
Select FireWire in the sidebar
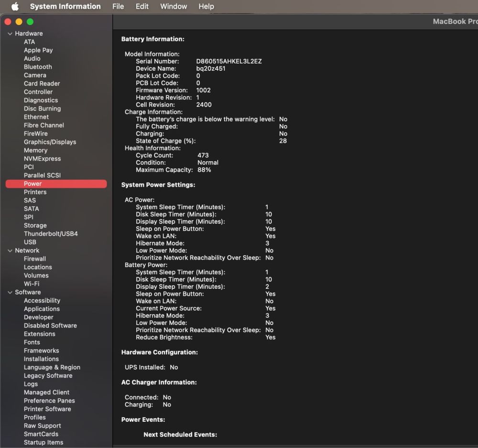[36, 133]
